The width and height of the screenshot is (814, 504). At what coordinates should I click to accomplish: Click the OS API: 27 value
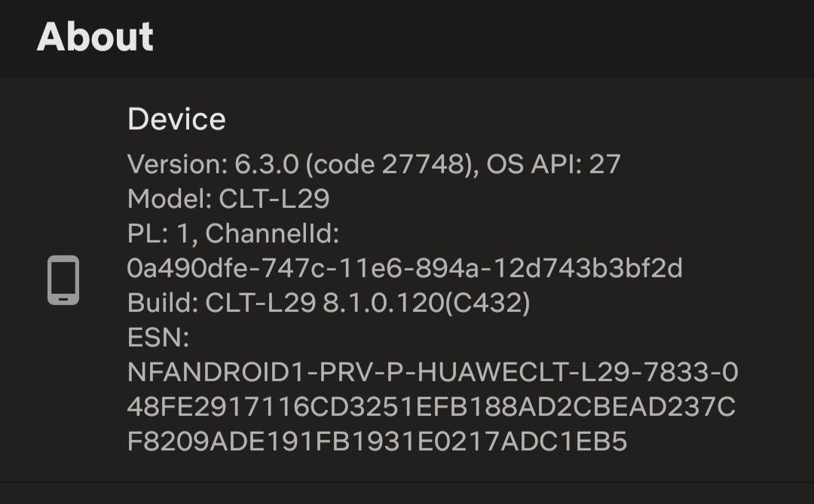(x=553, y=164)
